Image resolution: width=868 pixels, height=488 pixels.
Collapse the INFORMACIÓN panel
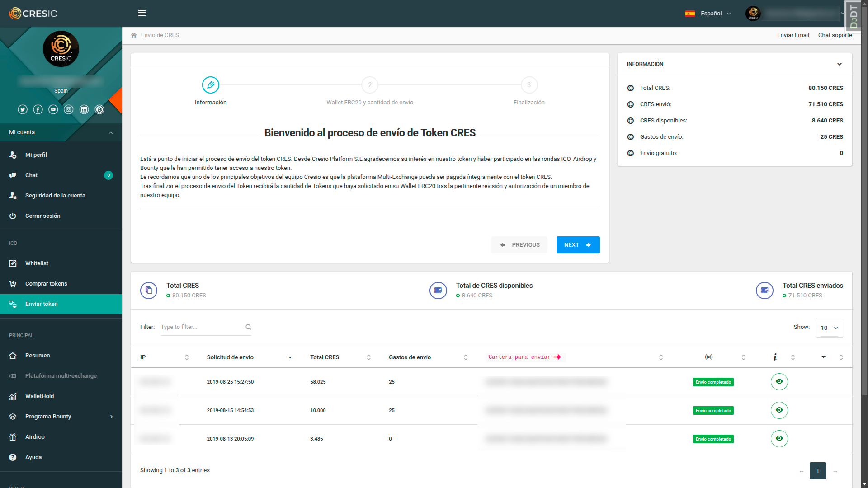[839, 64]
